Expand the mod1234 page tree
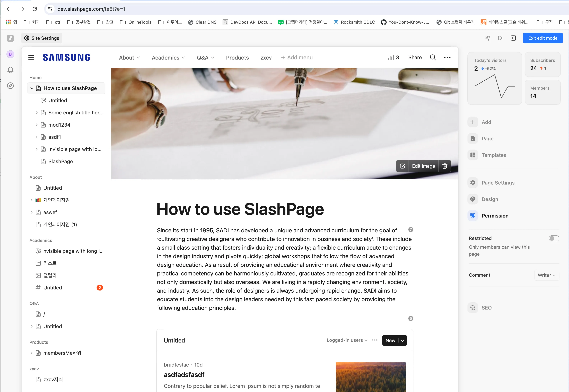569x392 pixels. (x=37, y=125)
